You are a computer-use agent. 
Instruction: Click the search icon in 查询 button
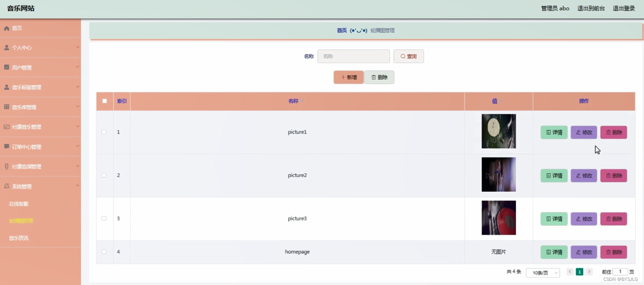click(x=403, y=56)
